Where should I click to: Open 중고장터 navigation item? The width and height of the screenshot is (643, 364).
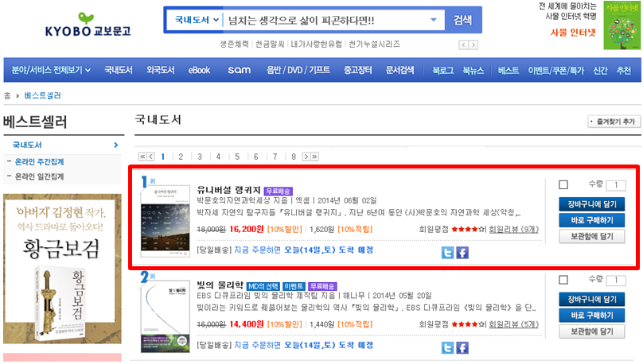tap(357, 70)
